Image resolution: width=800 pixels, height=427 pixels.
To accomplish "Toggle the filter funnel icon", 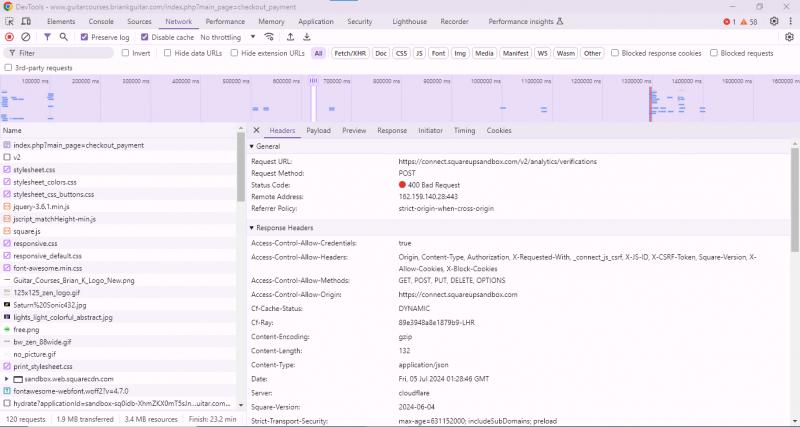I will [47, 37].
